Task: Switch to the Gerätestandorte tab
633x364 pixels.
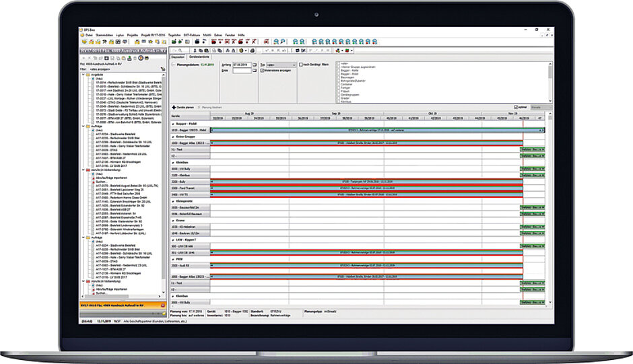Action: click(200, 57)
